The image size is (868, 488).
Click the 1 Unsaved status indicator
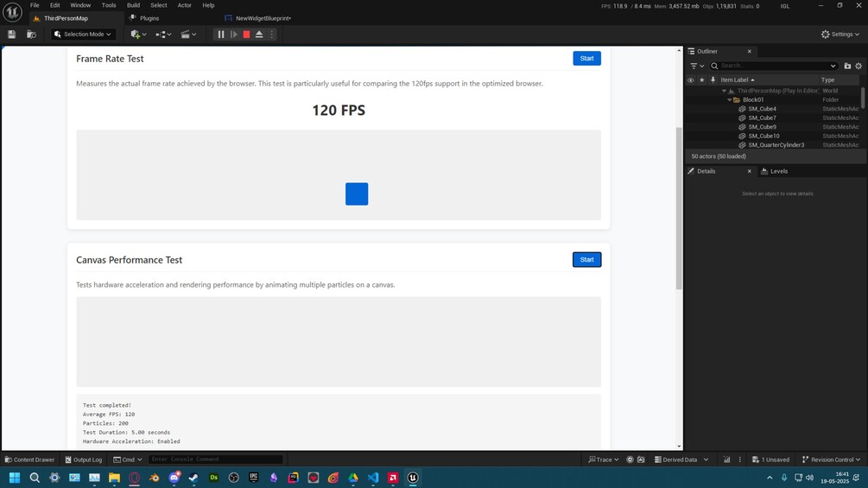click(770, 459)
